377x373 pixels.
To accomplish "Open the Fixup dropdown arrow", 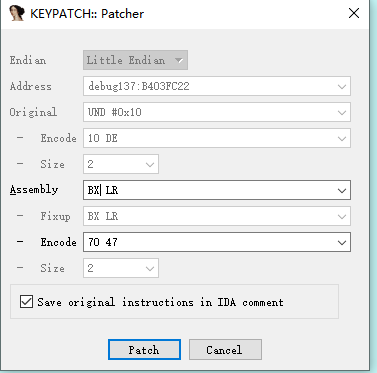I will pos(342,216).
